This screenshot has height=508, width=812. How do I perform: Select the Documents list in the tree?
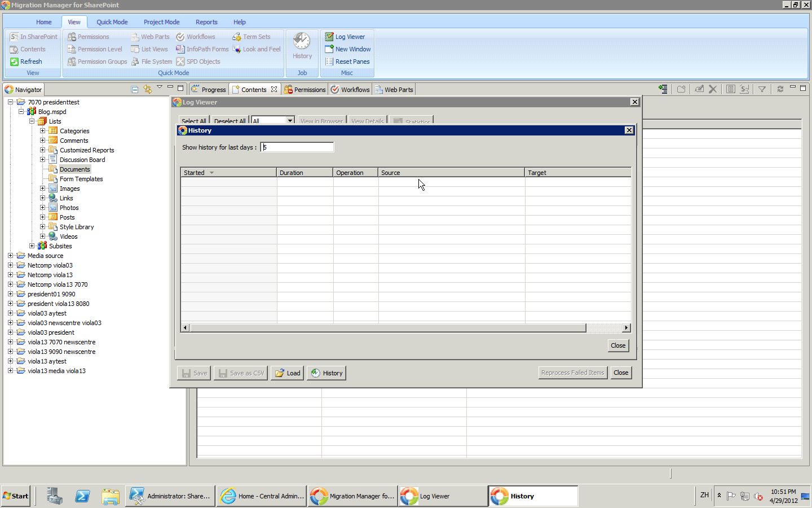[x=74, y=169]
